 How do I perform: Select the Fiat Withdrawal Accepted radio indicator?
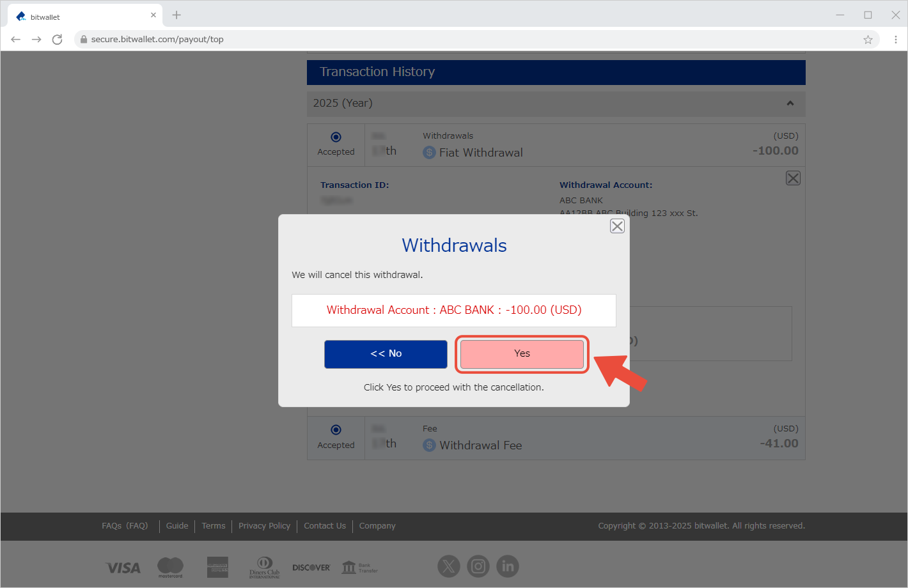coord(336,137)
